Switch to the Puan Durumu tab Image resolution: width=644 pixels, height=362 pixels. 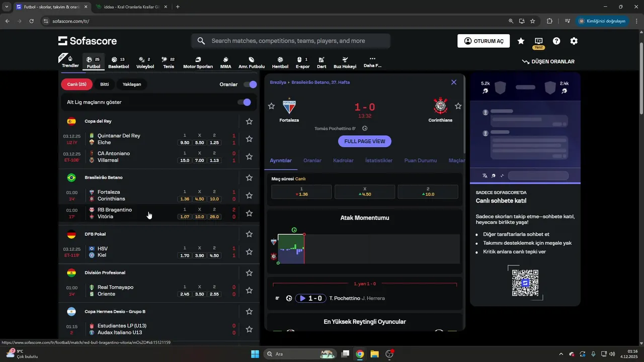point(421,161)
